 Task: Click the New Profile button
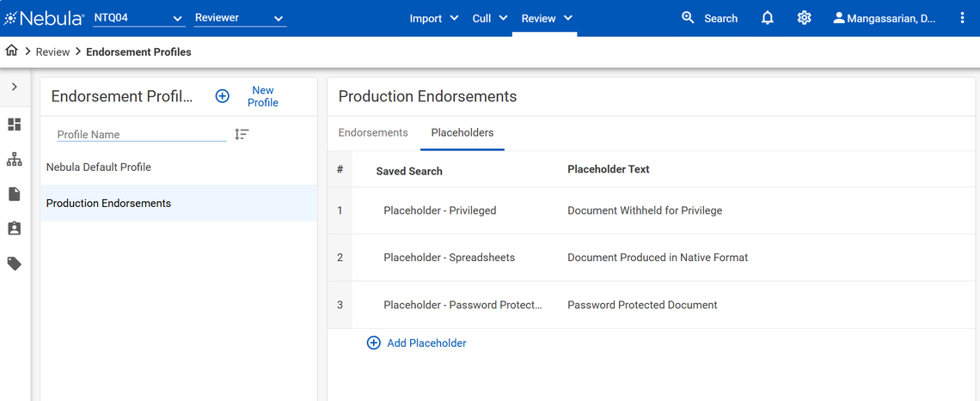click(247, 96)
